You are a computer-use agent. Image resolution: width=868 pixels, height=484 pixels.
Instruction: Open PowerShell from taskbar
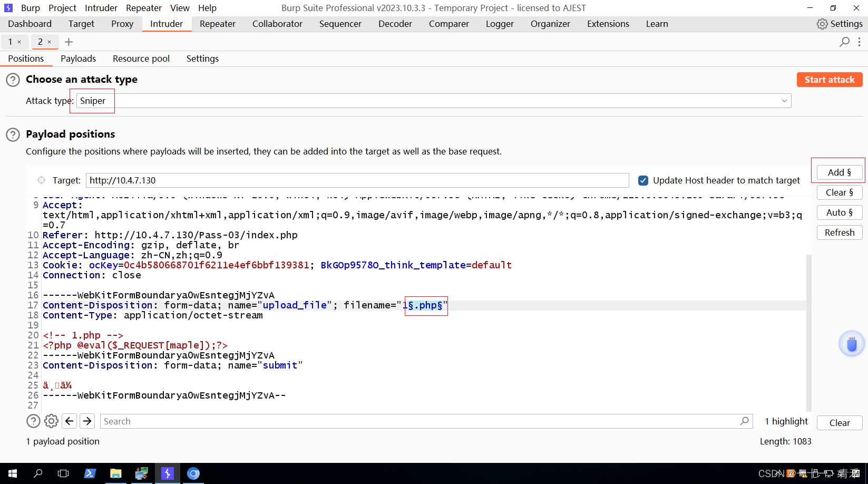tap(90, 473)
